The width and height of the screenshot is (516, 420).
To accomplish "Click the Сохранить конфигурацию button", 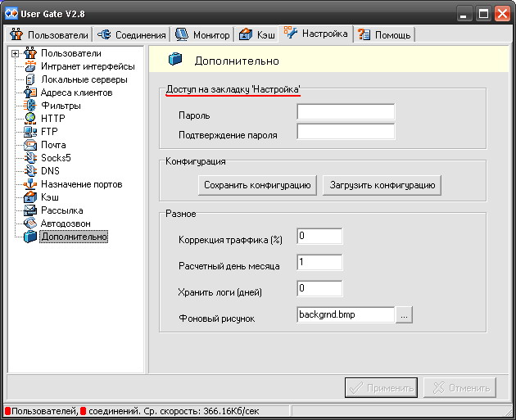I will click(258, 186).
